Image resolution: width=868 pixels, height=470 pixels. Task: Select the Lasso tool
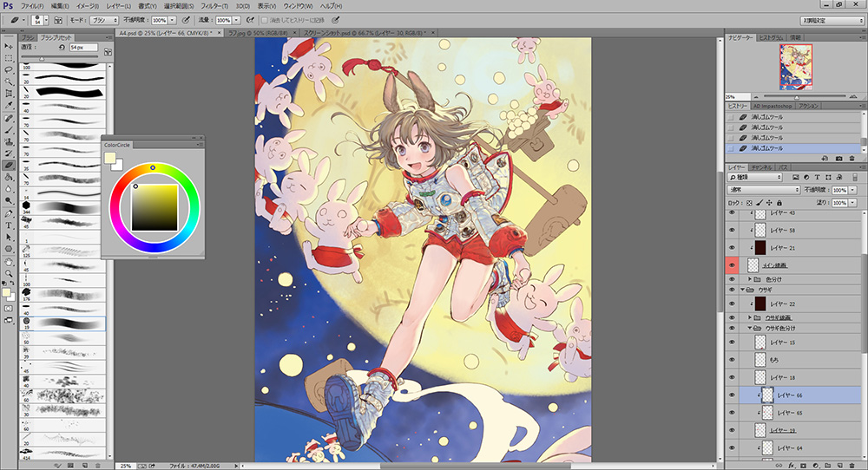coord(9,70)
